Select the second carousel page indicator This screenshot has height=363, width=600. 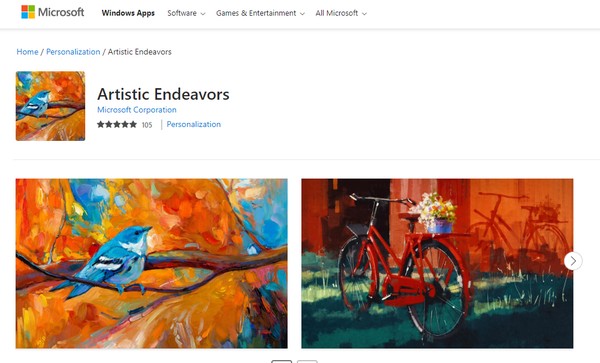[x=307, y=361]
